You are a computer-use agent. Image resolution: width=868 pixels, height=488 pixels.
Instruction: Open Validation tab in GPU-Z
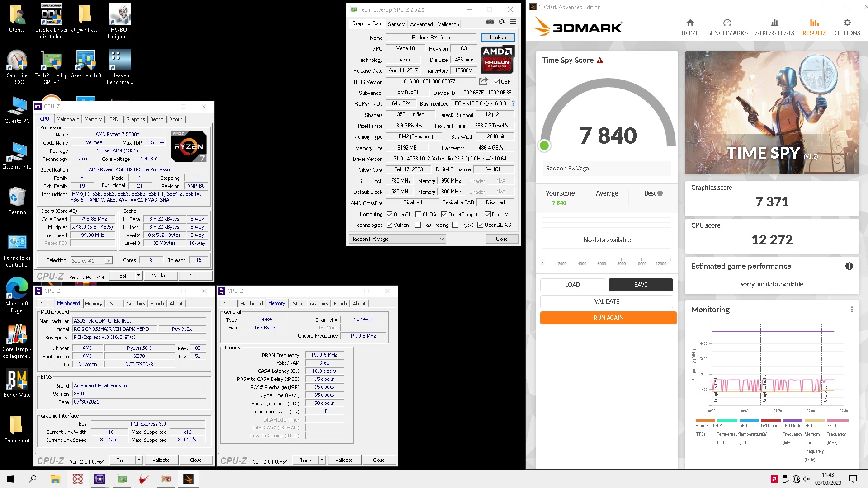448,24
